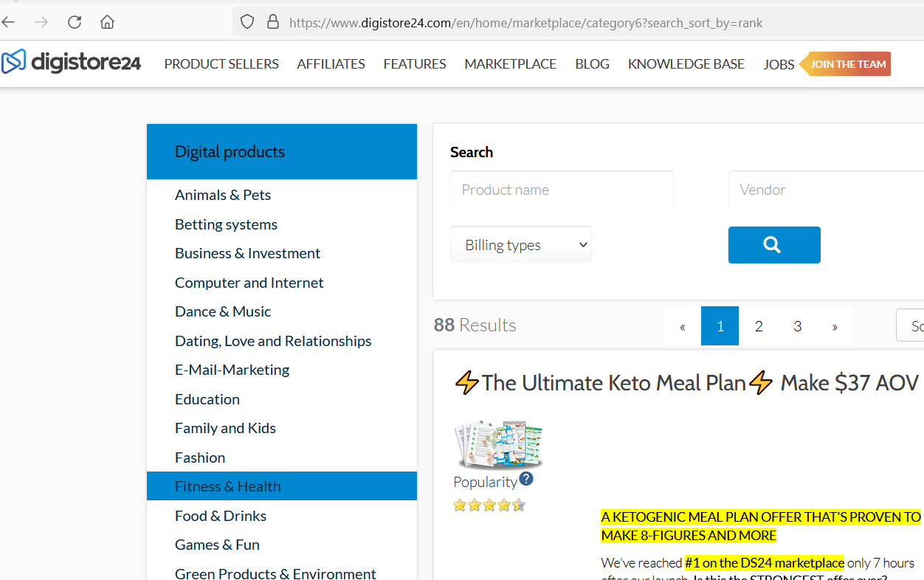
Task: Open the Animals & Pets category
Action: [223, 195]
